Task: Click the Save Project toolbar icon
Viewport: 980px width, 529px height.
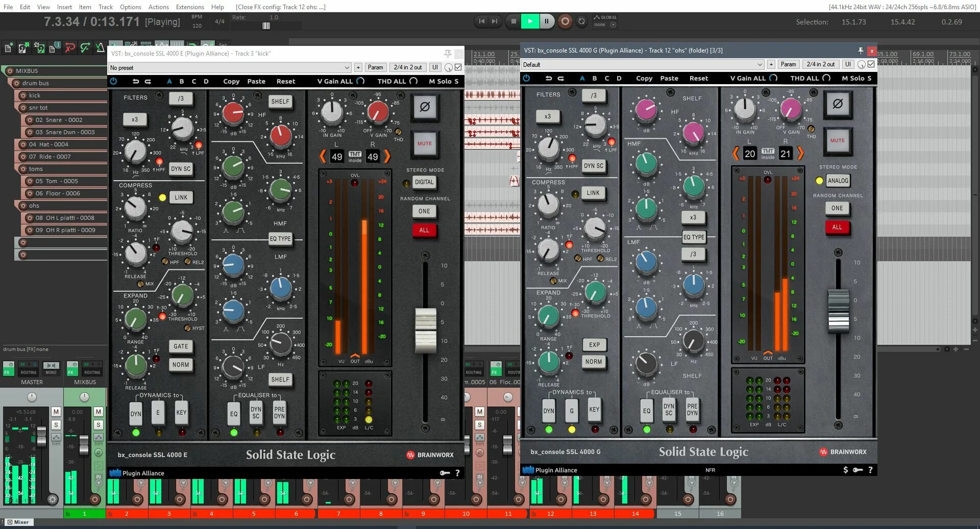Action: (39, 48)
